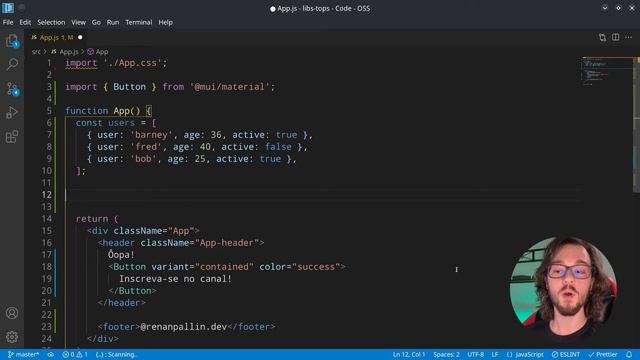This screenshot has width=640, height=360.
Task: Change the LF end-of-line setting
Action: click(x=495, y=354)
